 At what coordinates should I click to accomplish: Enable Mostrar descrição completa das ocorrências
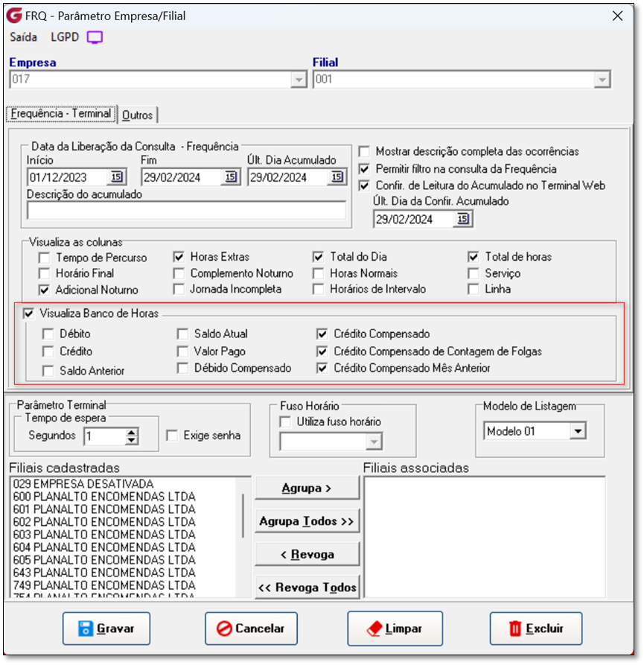(364, 151)
